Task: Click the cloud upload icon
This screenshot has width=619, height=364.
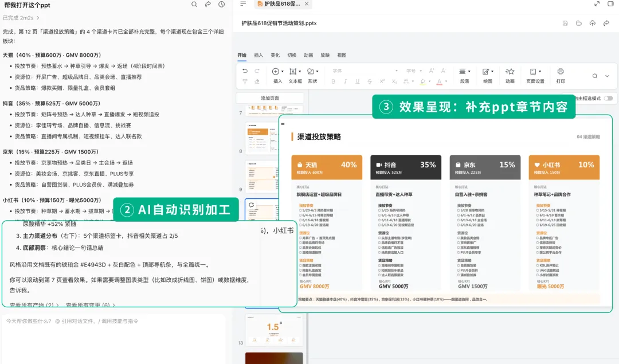Action: point(593,24)
